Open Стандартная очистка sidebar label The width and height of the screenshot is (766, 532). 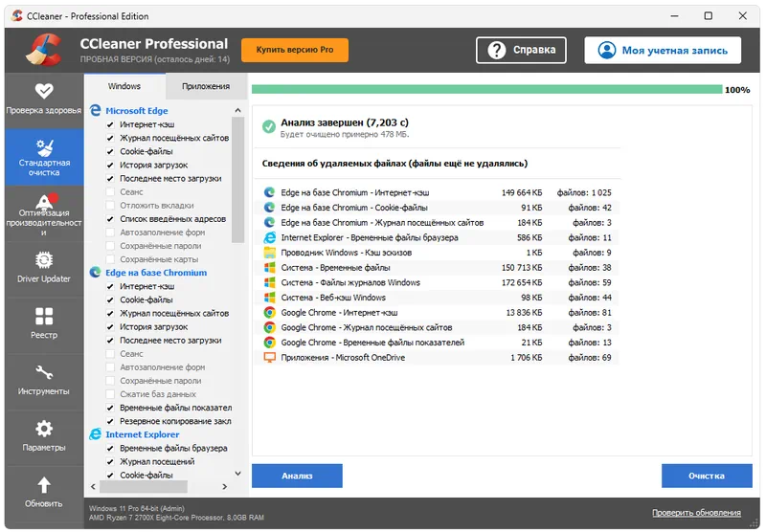click(x=44, y=167)
